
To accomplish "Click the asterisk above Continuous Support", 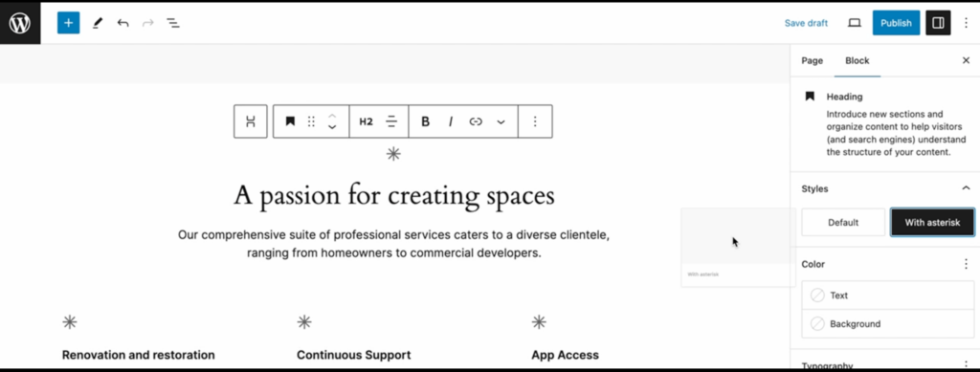I will tap(304, 322).
